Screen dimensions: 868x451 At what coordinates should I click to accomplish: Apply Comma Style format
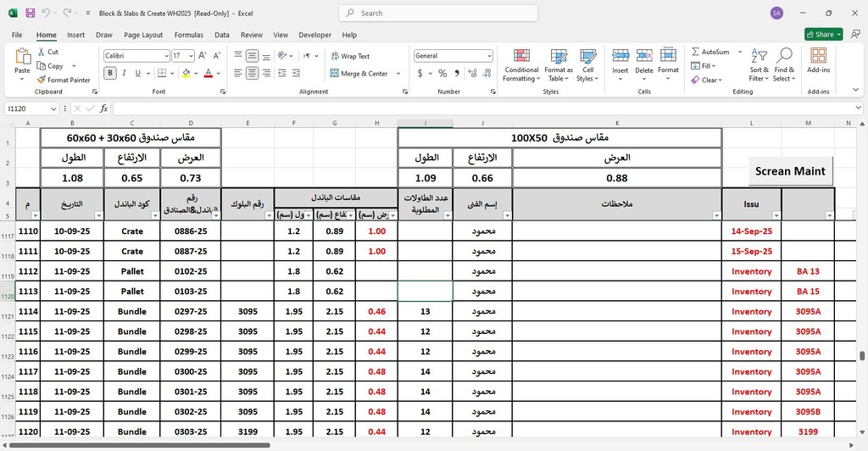click(x=457, y=73)
